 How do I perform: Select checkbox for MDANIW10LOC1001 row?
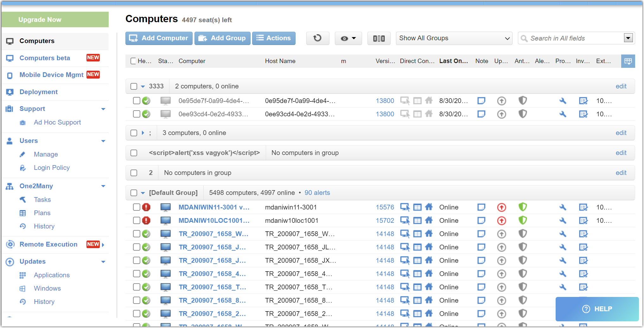137,221
